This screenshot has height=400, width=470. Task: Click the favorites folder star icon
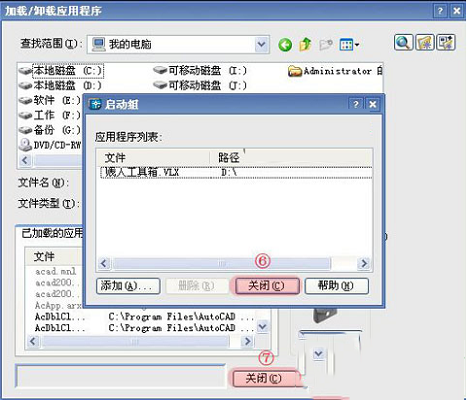(425, 42)
